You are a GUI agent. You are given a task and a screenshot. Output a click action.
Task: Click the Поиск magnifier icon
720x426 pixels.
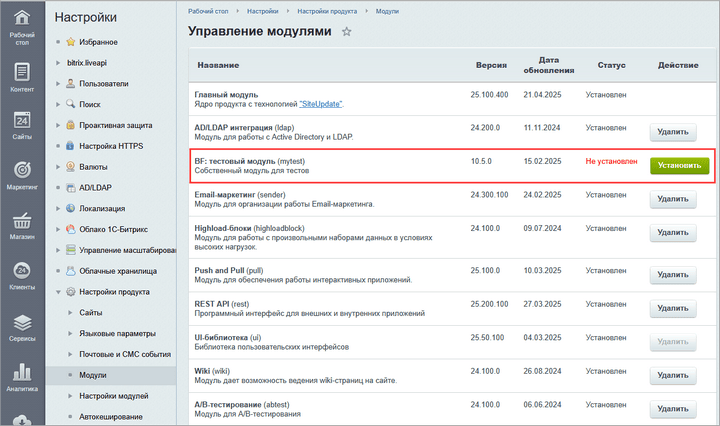coord(70,104)
